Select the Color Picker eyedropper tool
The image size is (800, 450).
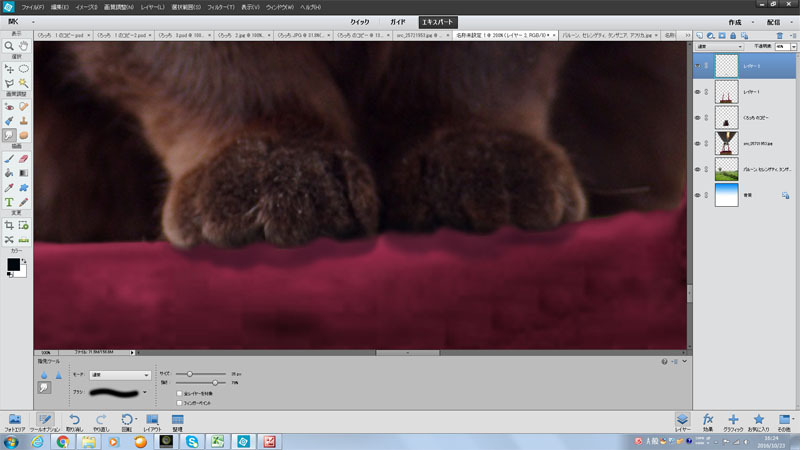(x=9, y=188)
